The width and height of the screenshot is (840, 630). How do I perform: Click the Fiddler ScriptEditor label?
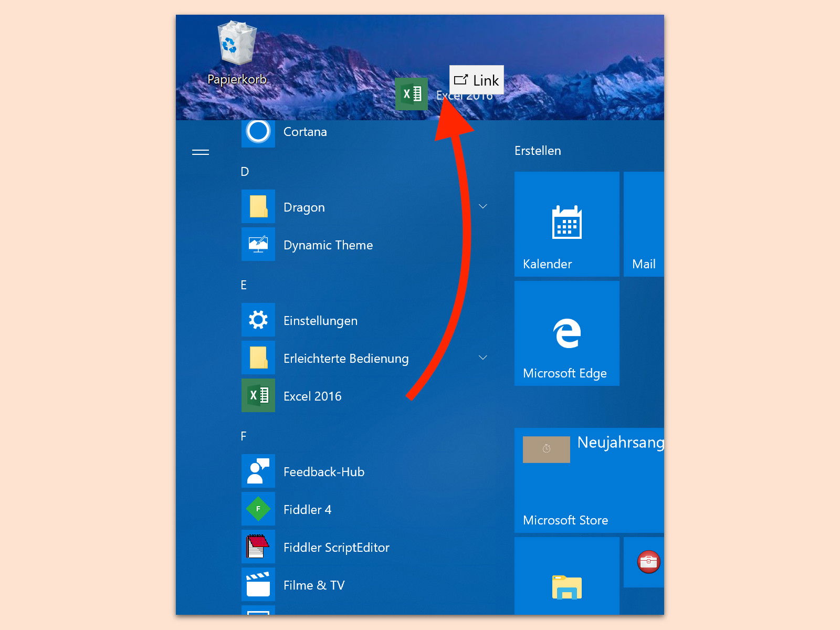pyautogui.click(x=337, y=548)
